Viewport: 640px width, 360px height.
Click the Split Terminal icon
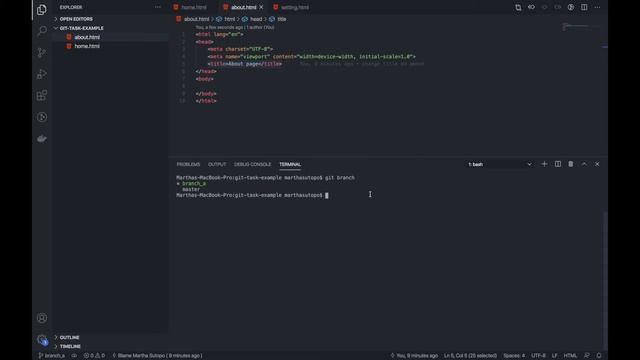tap(558, 164)
